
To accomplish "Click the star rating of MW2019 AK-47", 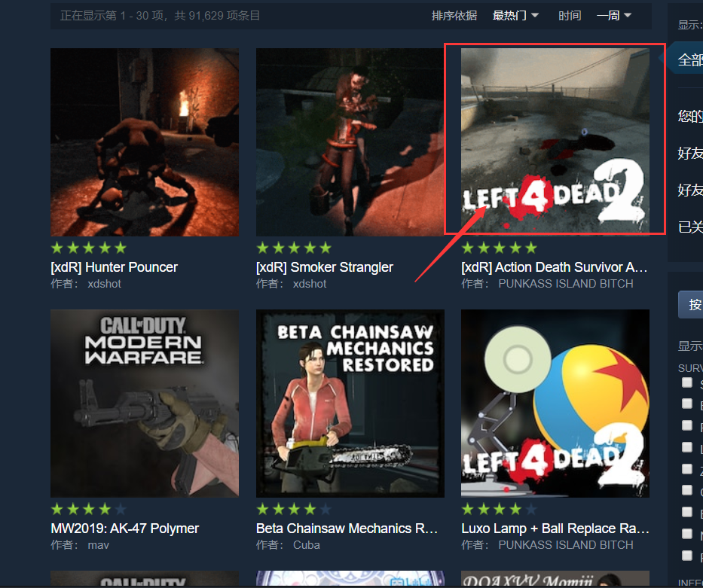I will tap(89, 509).
